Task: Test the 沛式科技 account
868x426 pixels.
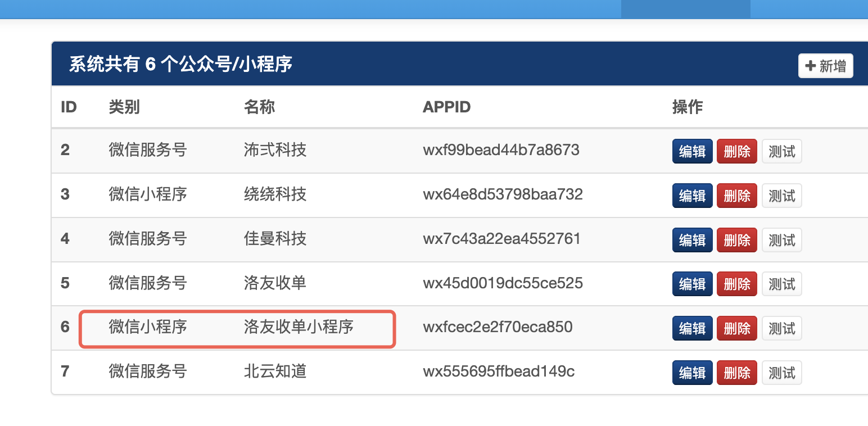Action: 781,151
